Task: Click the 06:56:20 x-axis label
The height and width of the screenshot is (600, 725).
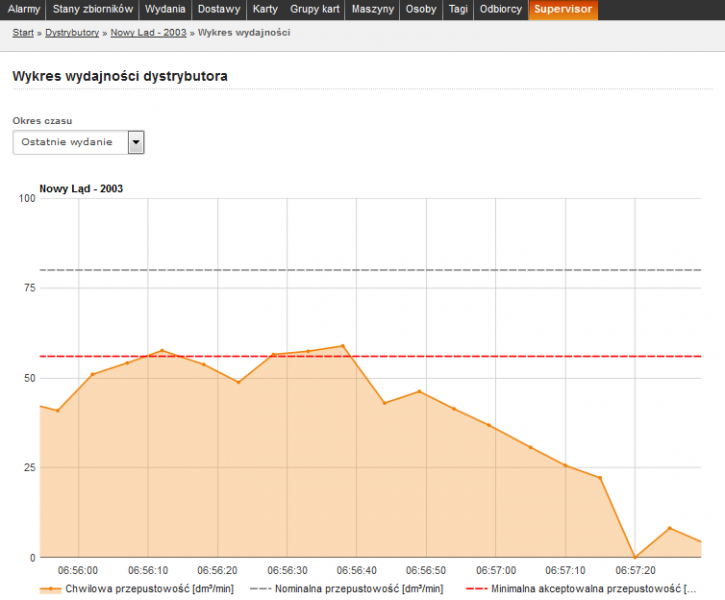Action: tap(217, 570)
